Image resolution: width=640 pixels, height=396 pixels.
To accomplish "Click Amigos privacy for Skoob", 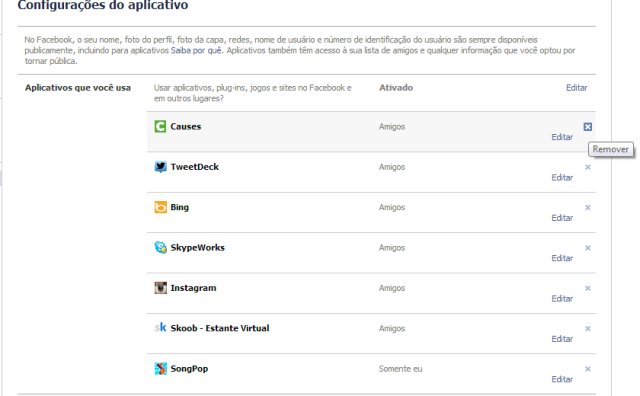I will [392, 329].
